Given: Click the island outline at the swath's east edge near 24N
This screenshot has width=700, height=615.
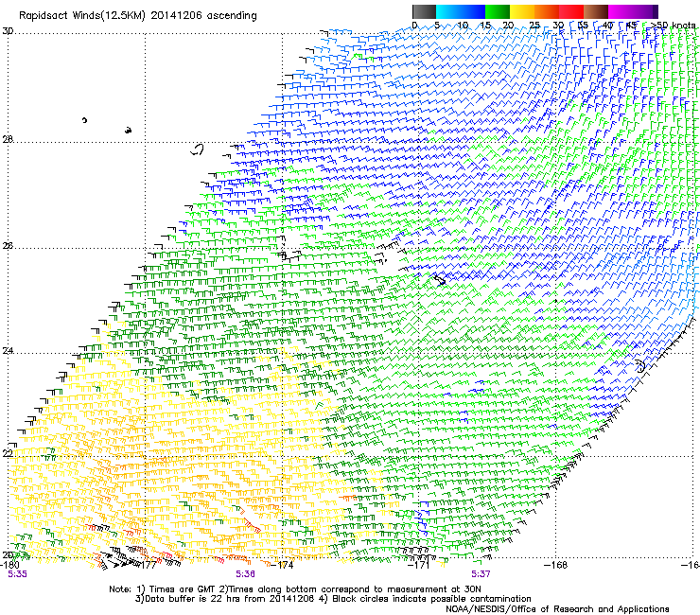Looking at the screenshot, I should [x=640, y=366].
